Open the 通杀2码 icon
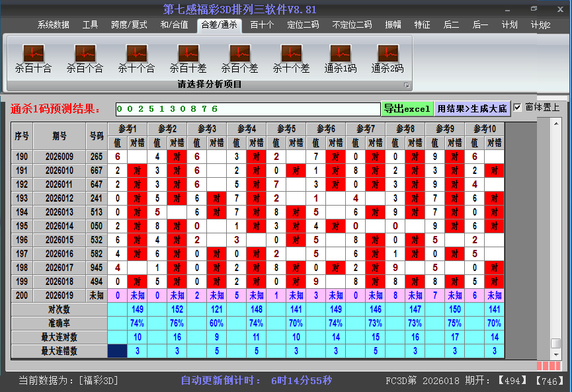 388,54
